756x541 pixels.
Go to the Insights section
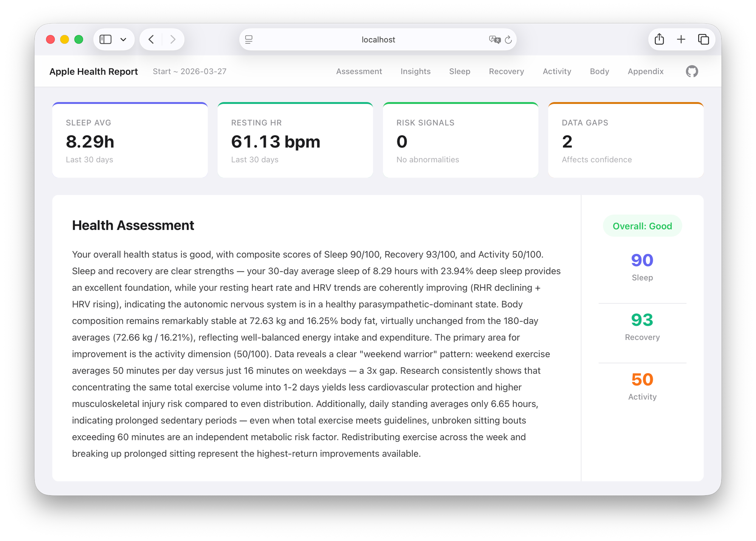click(415, 71)
